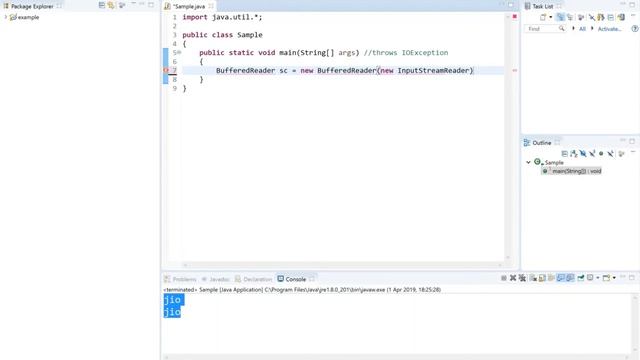
Task: Collapse all in Outline toolbar
Action: coord(564,154)
